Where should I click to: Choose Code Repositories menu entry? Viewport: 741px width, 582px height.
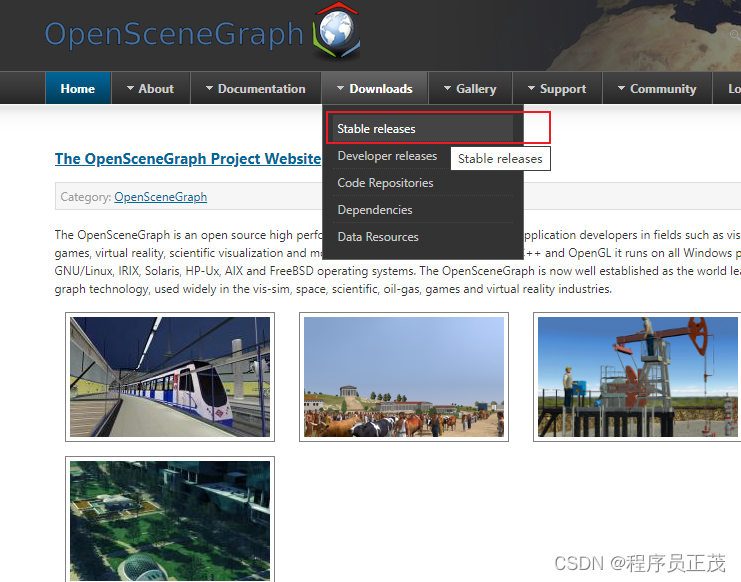(423, 183)
